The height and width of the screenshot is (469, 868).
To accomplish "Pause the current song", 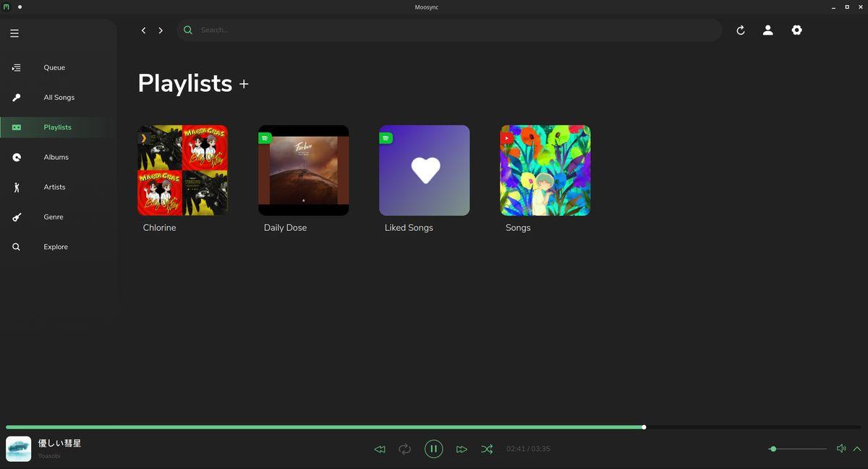I will click(x=433, y=449).
